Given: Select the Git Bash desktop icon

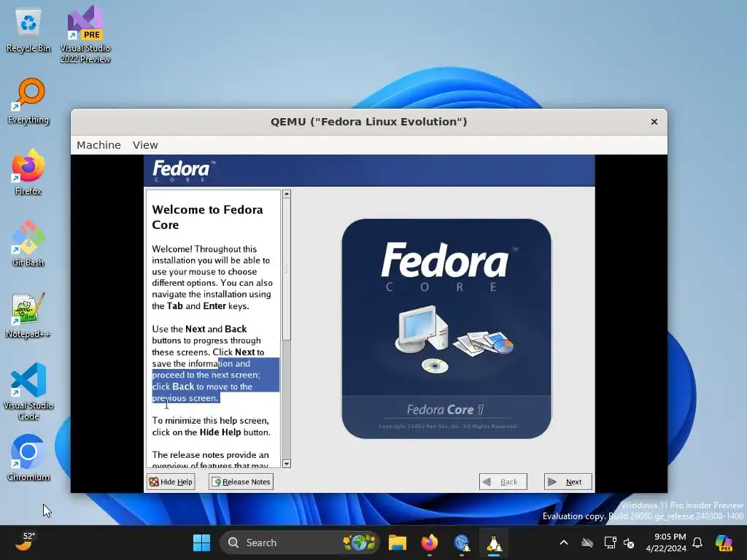Looking at the screenshot, I should click(x=28, y=244).
